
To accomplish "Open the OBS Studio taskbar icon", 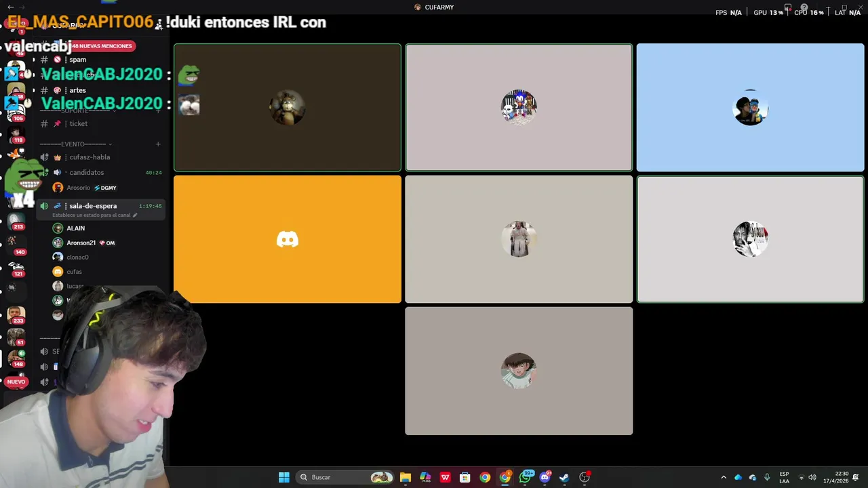I will [585, 477].
